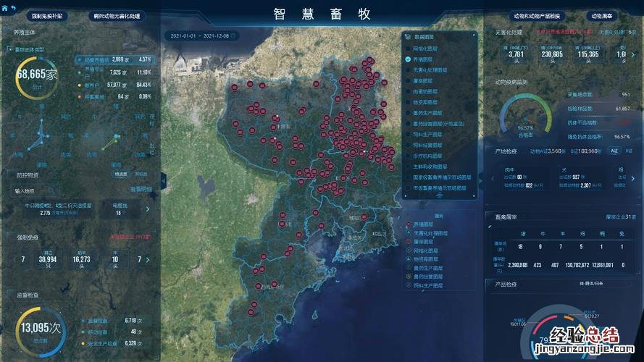
Task: Enable the 网格化图层 layer checkbox
Action: pos(408,48)
